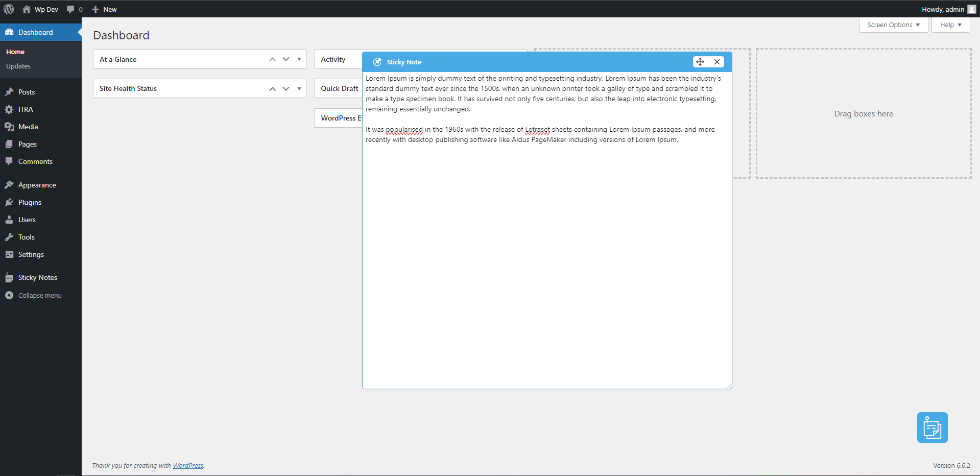Screen dimensions: 980x476
Task: Open comments bubble icon in admin bar
Action: [x=70, y=9]
